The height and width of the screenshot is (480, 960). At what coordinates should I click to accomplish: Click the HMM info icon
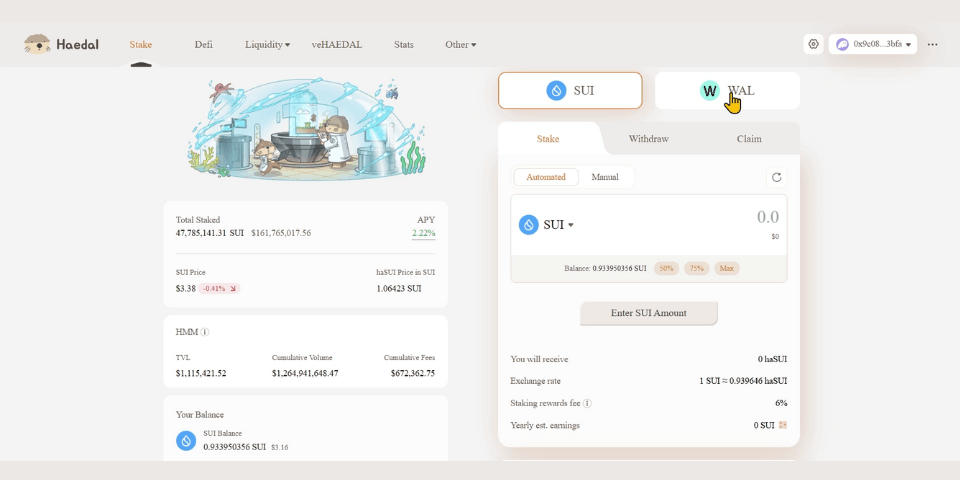pos(204,332)
